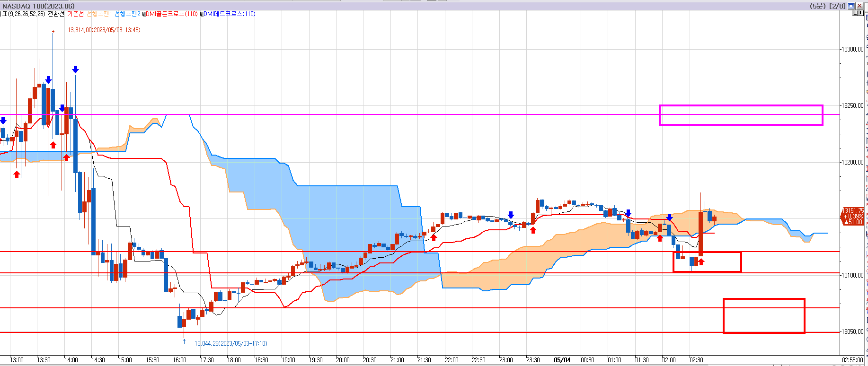
Task: Click the 13:00 time axis label
Action: (x=17, y=360)
